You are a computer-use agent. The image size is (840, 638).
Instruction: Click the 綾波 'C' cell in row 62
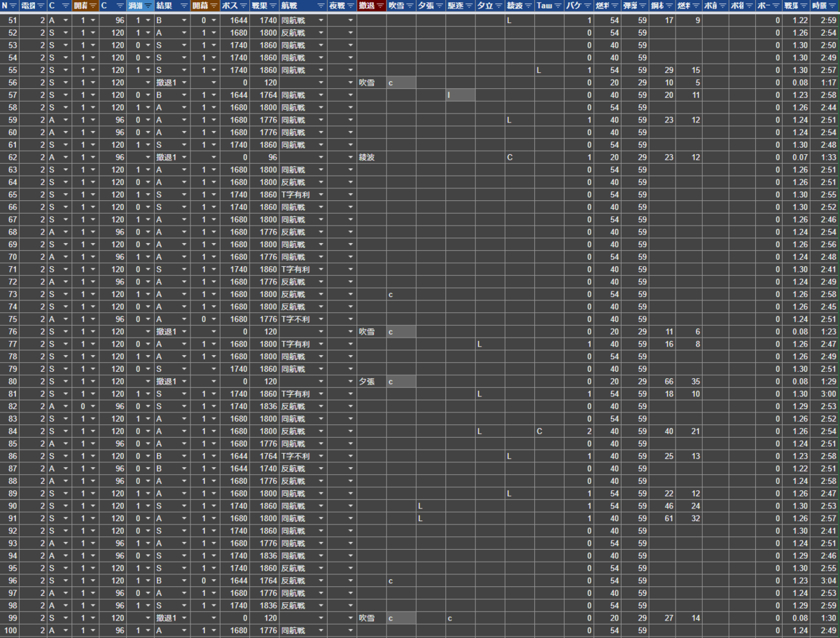(x=519, y=158)
